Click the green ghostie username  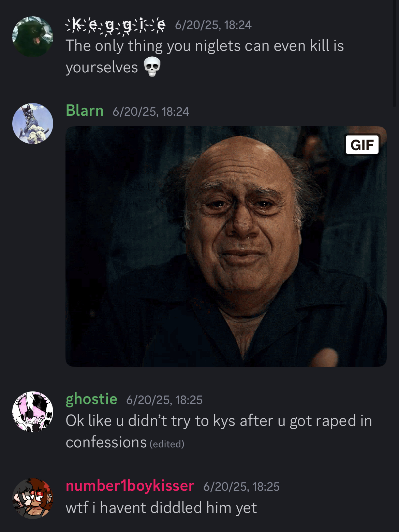pyautogui.click(x=91, y=399)
